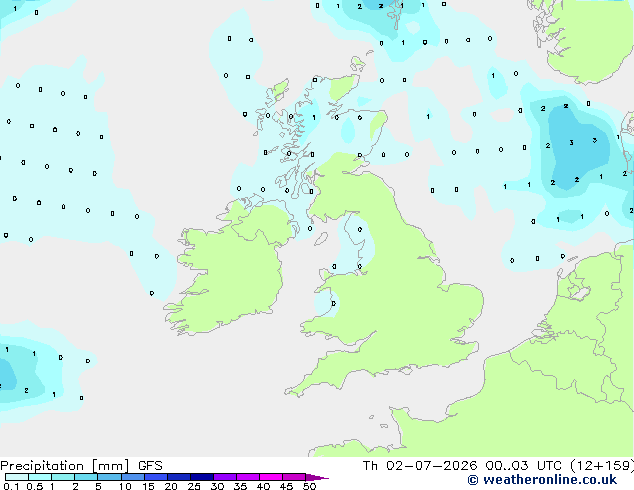634x490 pixels.
Task: Click the 'Precipitation' title text
Action: tap(42, 466)
